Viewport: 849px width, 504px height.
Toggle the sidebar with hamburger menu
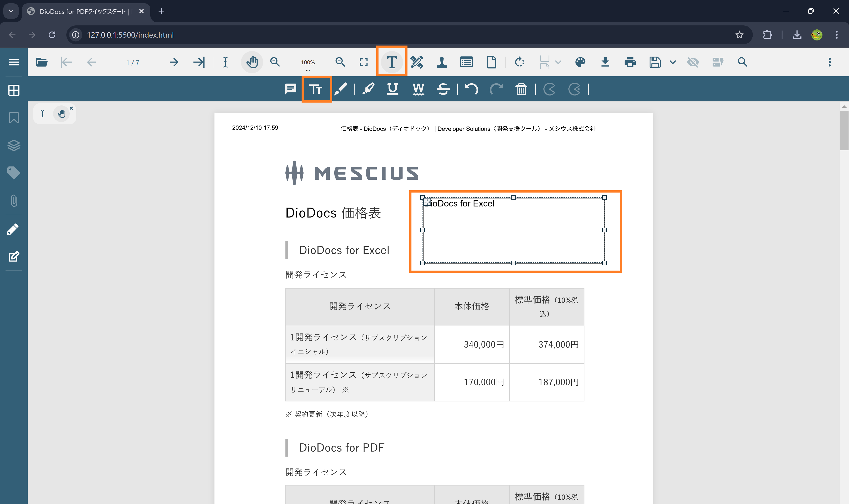13,62
